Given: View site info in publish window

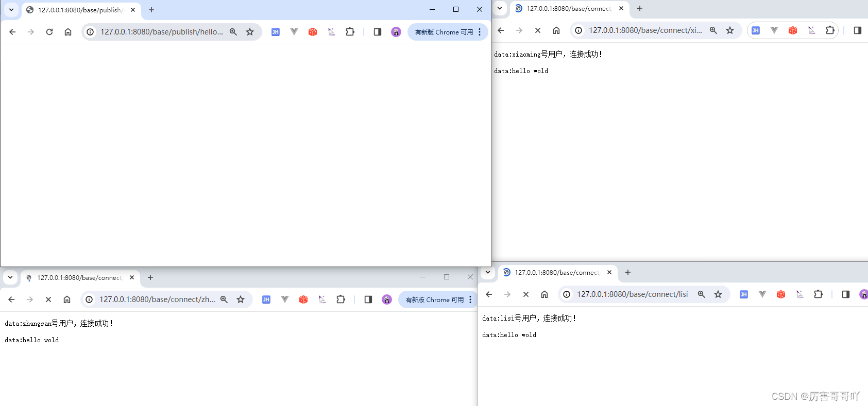Looking at the screenshot, I should coord(90,32).
